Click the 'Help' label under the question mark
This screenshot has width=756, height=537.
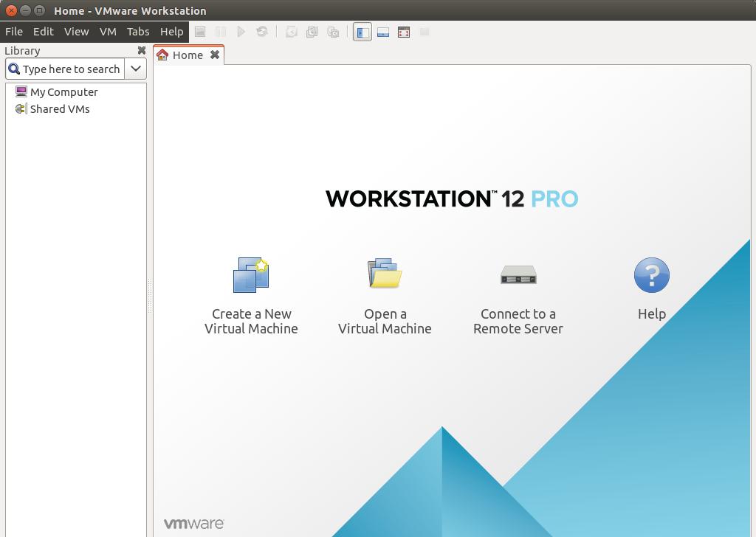[652, 314]
